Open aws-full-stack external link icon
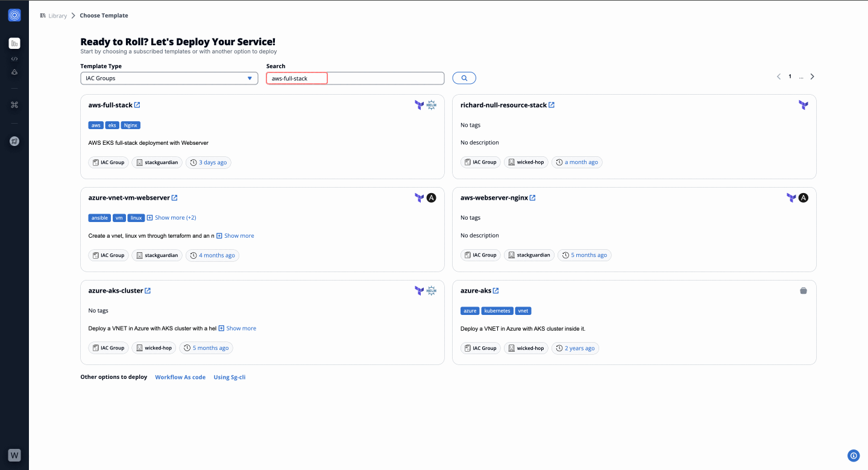This screenshot has width=868, height=470. click(137, 105)
